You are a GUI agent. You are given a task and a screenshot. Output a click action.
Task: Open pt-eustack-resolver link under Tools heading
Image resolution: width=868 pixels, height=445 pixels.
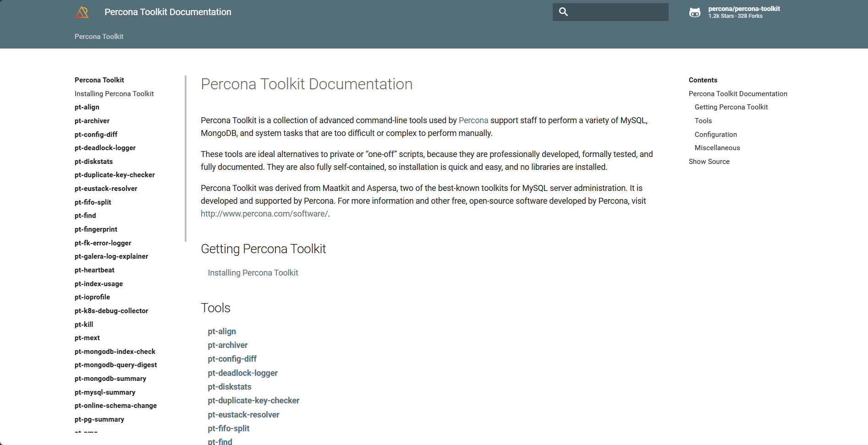click(x=243, y=415)
